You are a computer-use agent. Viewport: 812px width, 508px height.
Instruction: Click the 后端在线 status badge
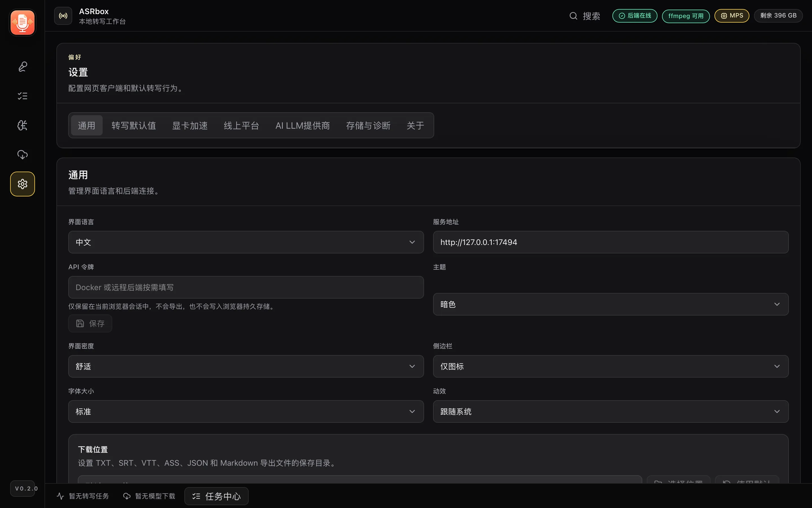tap(634, 16)
